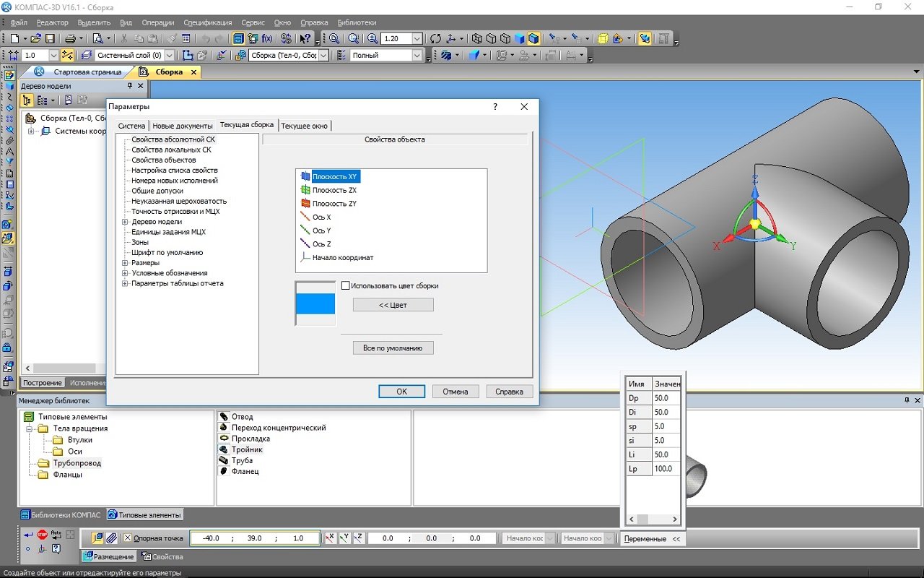The width and height of the screenshot is (924, 578).
Task: Open the Variables f(x) panel icon
Action: (267, 38)
